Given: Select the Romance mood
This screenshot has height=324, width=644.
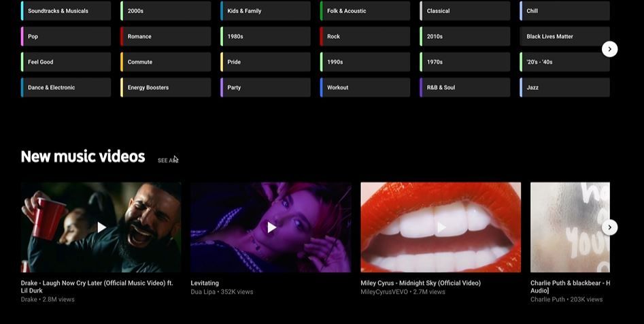Looking at the screenshot, I should coord(166,36).
